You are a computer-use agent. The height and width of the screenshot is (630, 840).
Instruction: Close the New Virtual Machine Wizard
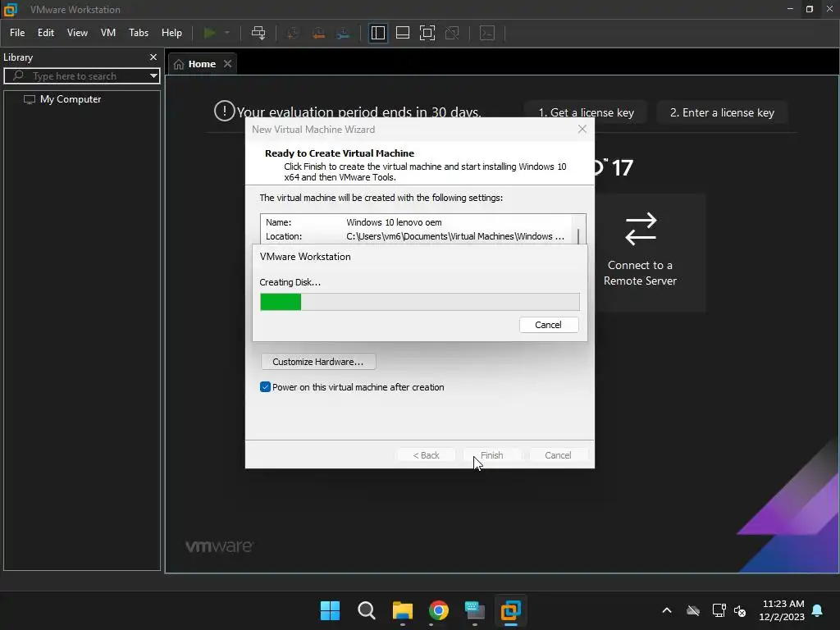(x=582, y=129)
